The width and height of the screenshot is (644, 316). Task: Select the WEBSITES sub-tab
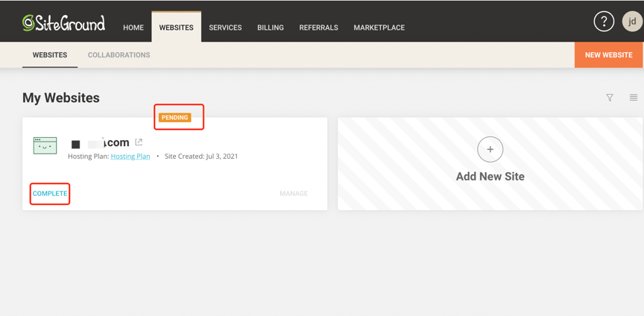pyautogui.click(x=50, y=55)
